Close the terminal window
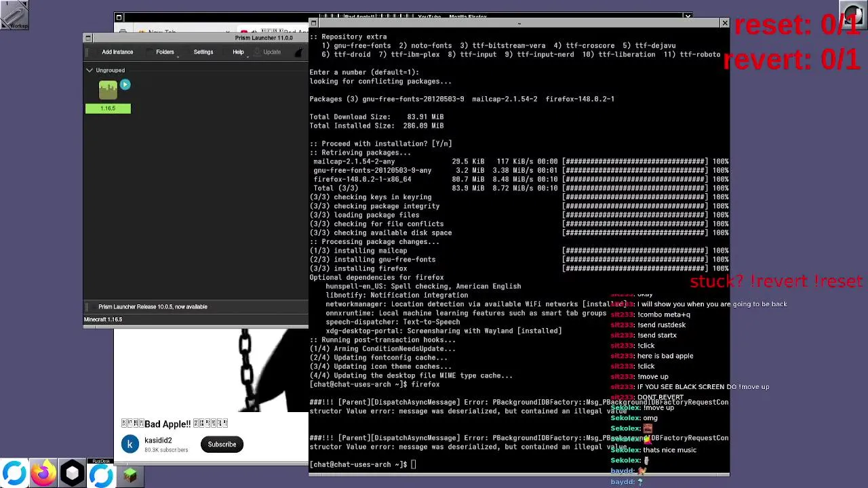Screen dimensions: 868x488 724,24
